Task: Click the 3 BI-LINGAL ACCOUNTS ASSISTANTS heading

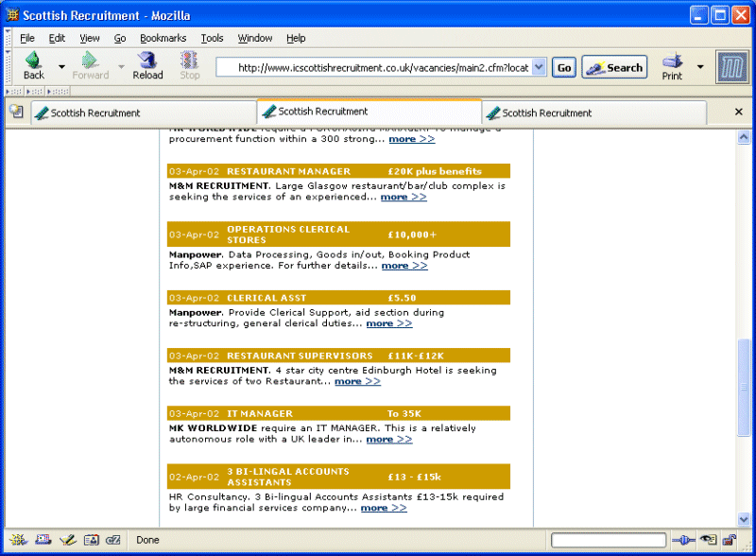Action: (x=288, y=477)
